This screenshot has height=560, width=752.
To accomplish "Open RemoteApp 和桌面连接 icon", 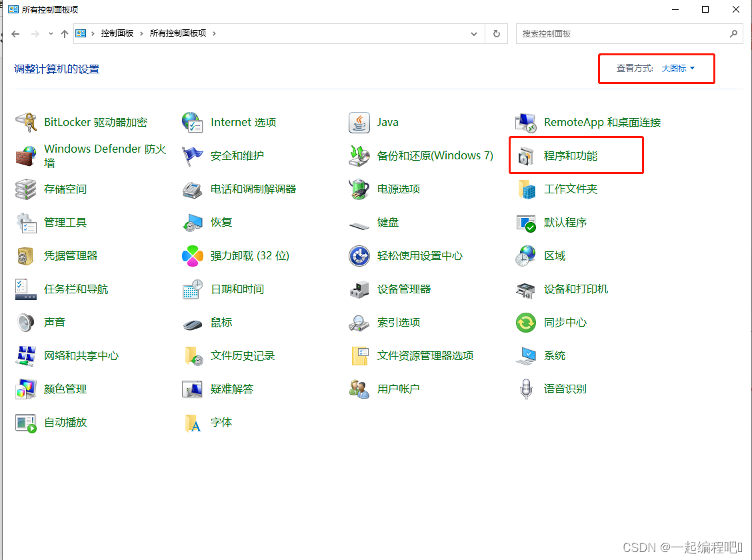I will click(525, 122).
